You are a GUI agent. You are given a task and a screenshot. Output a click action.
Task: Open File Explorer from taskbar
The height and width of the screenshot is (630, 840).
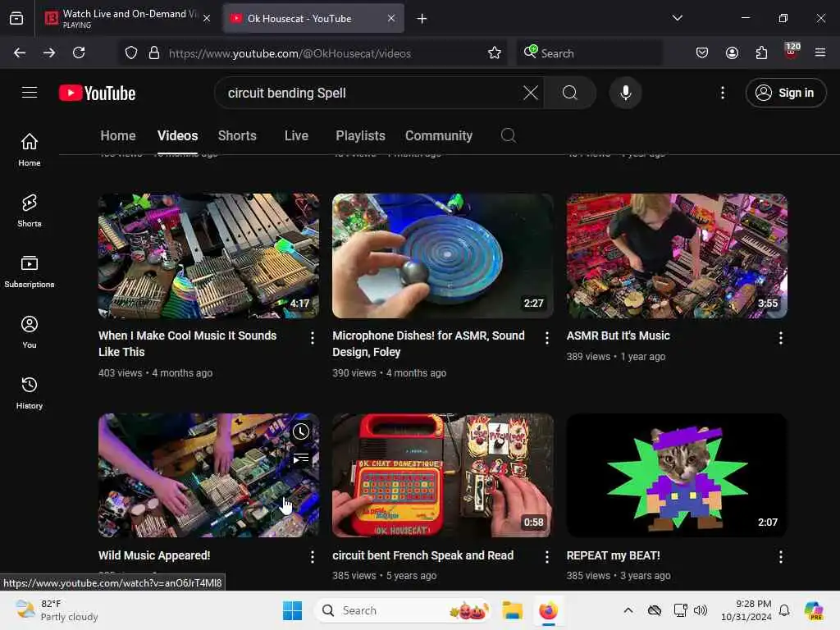click(x=512, y=610)
